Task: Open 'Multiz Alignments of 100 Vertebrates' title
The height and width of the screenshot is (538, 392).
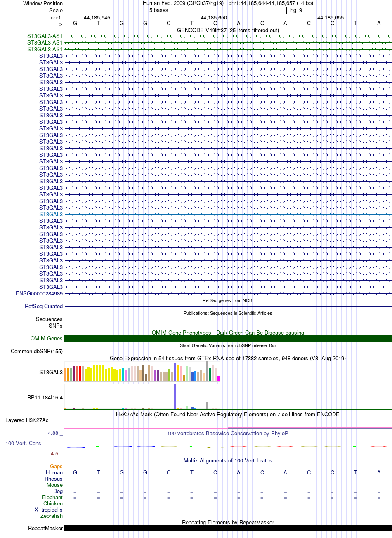Action: (x=228, y=461)
